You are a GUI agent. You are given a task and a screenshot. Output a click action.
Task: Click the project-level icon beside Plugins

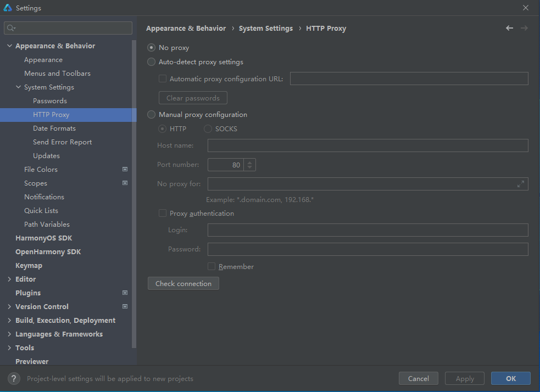pos(125,293)
